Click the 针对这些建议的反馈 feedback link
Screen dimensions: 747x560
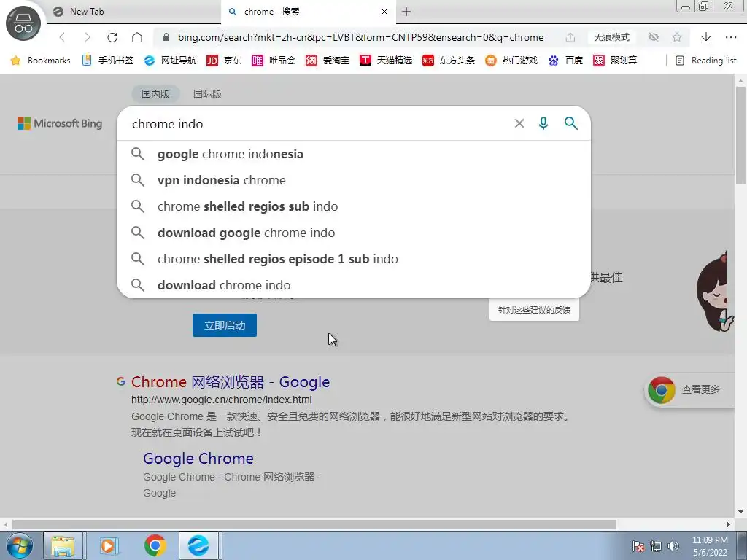click(x=534, y=310)
